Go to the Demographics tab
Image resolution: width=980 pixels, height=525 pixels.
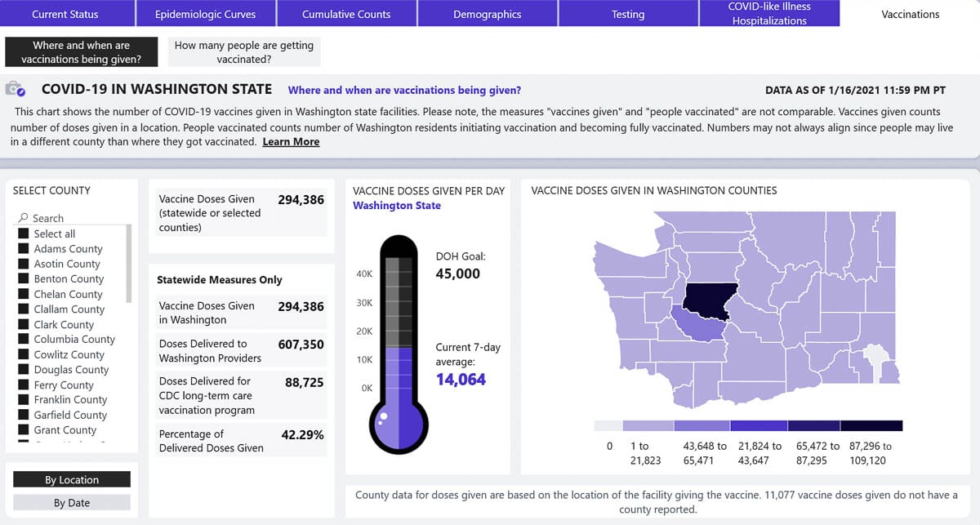pyautogui.click(x=488, y=14)
